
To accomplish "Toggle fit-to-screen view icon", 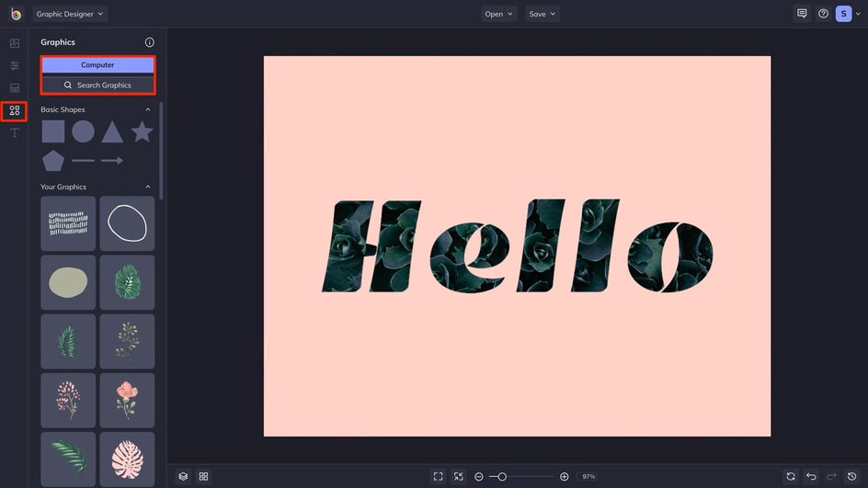I will coord(438,476).
